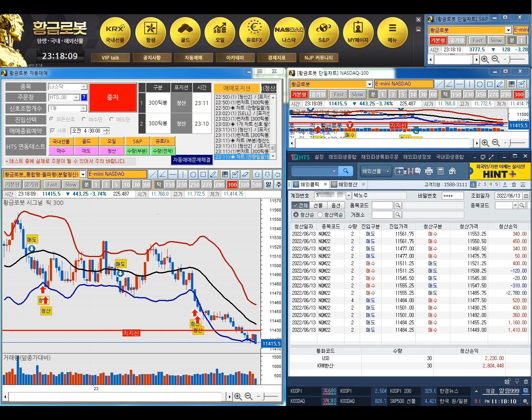
Task: Open the calculator in 1Q HTS toolbar
Action: pyautogui.click(x=441, y=171)
